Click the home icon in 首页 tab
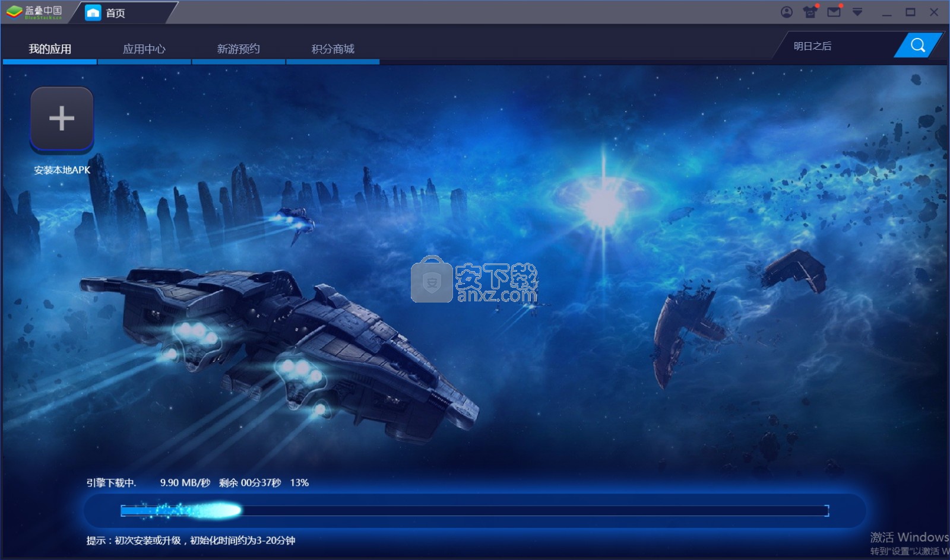The height and width of the screenshot is (560, 950). 93,12
